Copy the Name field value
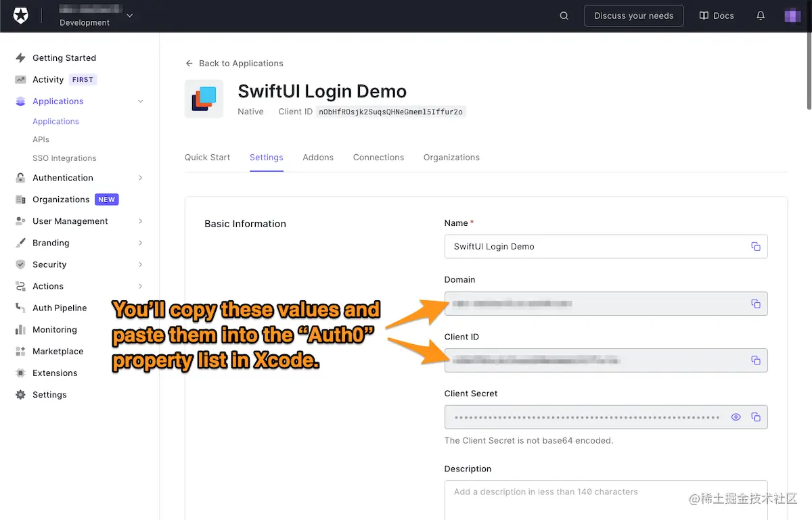 [756, 247]
